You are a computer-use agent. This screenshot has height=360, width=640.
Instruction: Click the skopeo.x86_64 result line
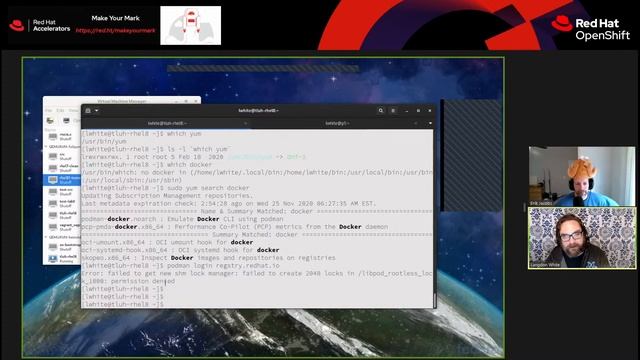[x=209, y=258]
